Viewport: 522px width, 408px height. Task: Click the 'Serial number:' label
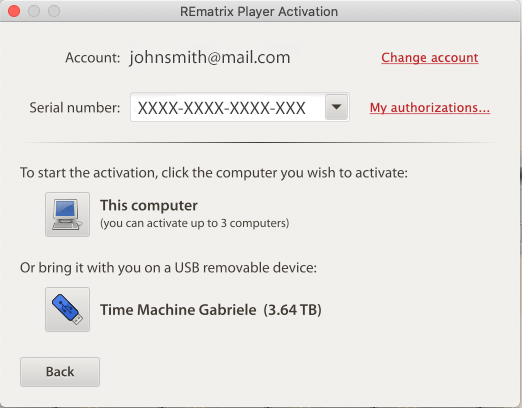pos(75,108)
